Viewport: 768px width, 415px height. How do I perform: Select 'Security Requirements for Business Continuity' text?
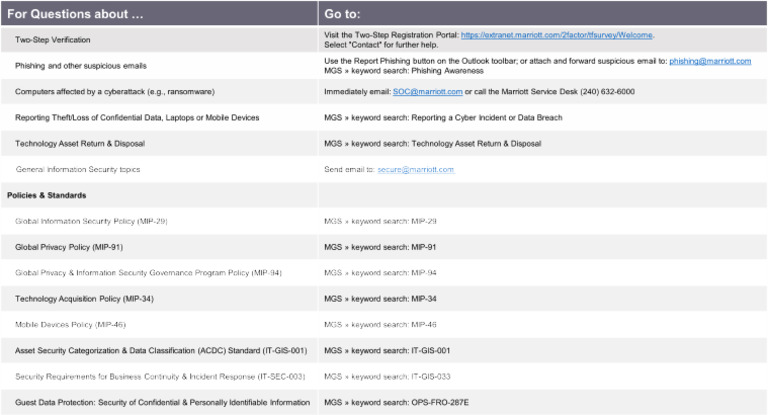click(x=160, y=377)
